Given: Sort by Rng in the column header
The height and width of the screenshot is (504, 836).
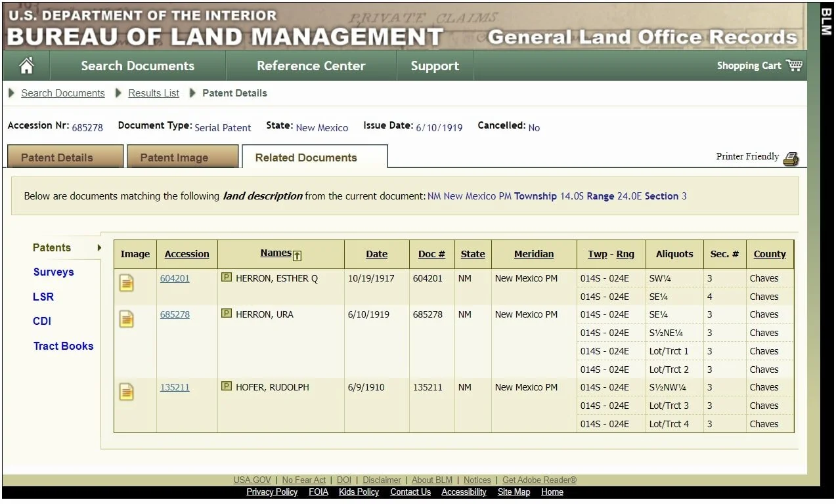Looking at the screenshot, I should (x=625, y=254).
